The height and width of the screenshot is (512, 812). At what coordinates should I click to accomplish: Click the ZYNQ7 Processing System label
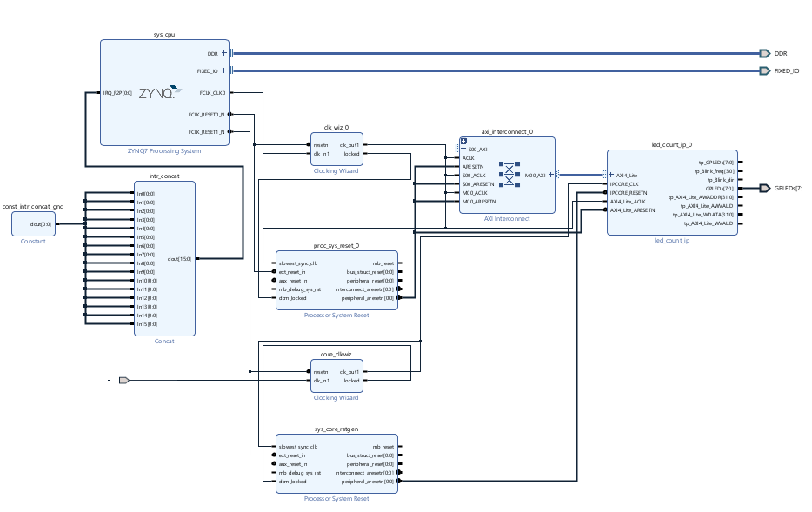(164, 150)
